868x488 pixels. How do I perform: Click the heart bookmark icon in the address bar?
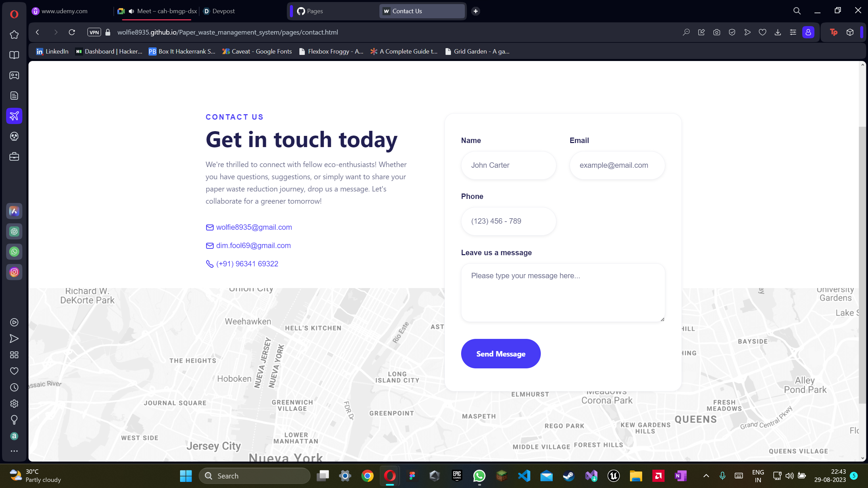(x=762, y=32)
